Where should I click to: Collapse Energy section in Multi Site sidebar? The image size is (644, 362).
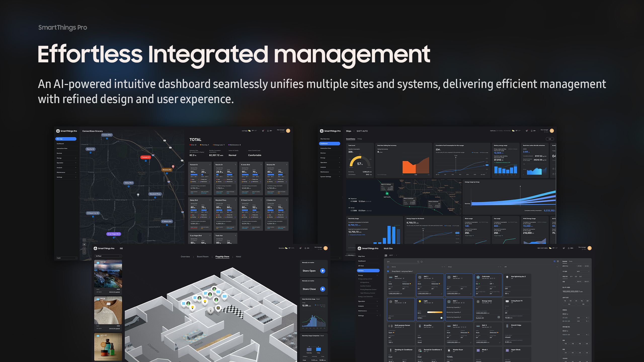[x=377, y=275]
